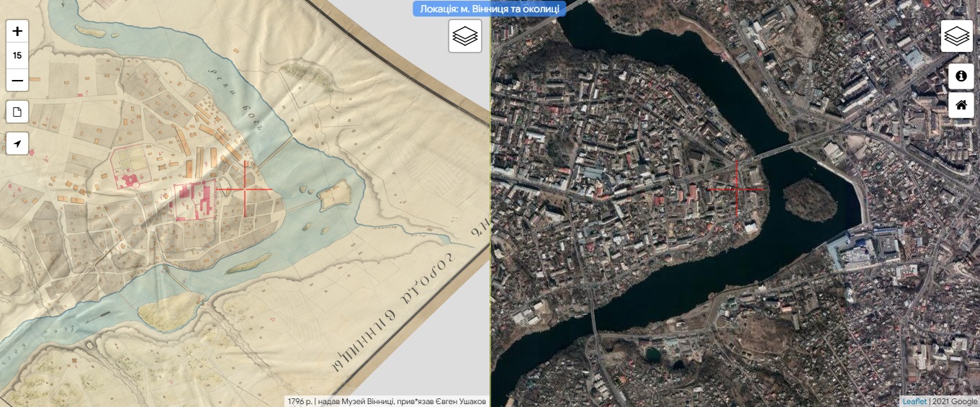This screenshot has height=407, width=980.
Task: Click the 1796 map attribution text
Action: (387, 401)
